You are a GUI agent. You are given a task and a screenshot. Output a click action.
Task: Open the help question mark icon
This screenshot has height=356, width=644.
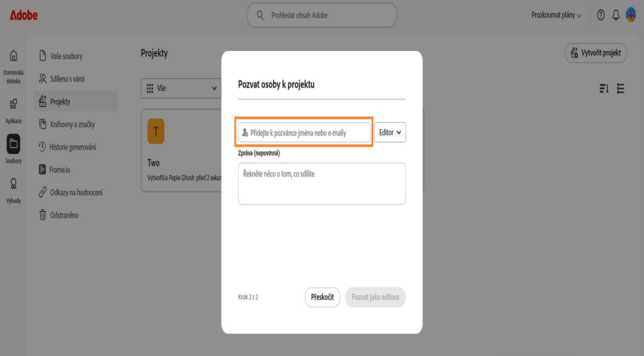coord(601,15)
